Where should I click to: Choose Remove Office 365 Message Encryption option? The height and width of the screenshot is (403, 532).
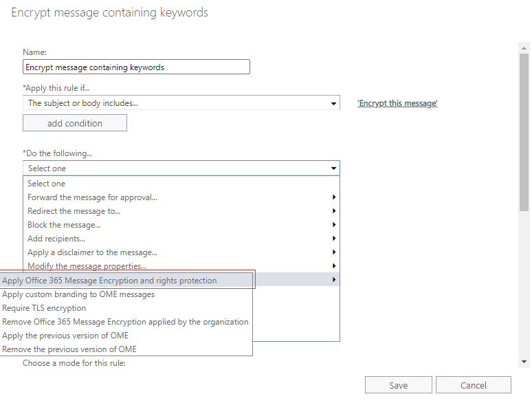coord(125,322)
